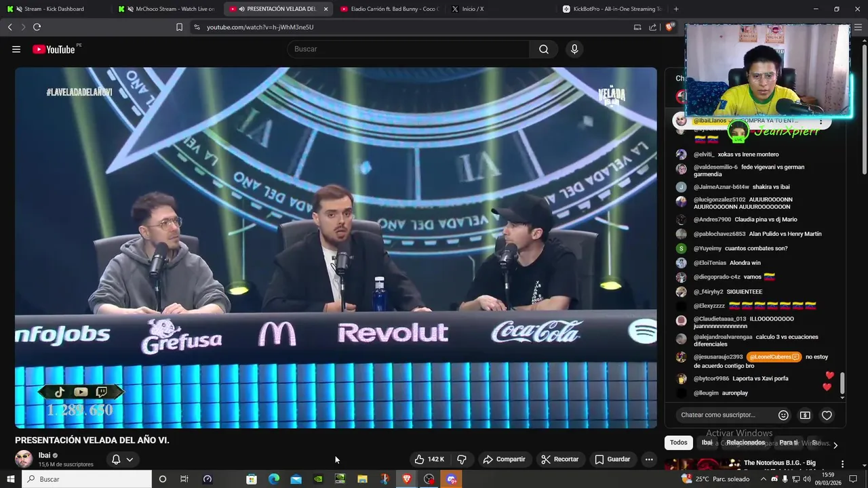Image resolution: width=868 pixels, height=488 pixels.
Task: Show hidden tray icons chevron
Action: tap(764, 479)
